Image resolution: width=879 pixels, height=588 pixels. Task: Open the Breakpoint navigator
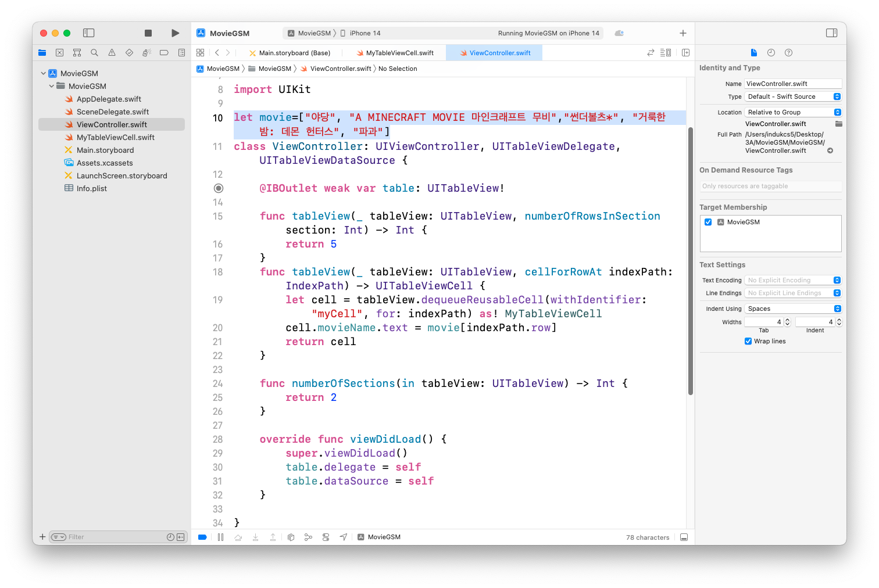(x=164, y=53)
